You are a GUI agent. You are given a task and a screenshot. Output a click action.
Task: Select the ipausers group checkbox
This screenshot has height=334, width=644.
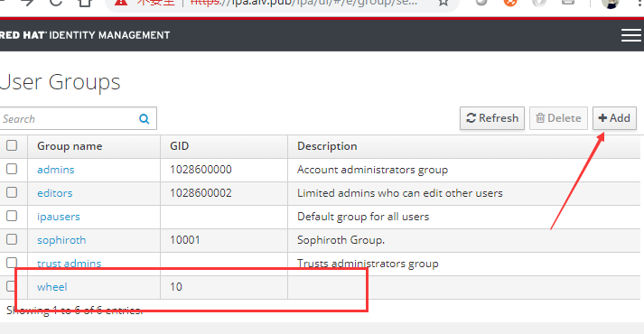point(12,216)
